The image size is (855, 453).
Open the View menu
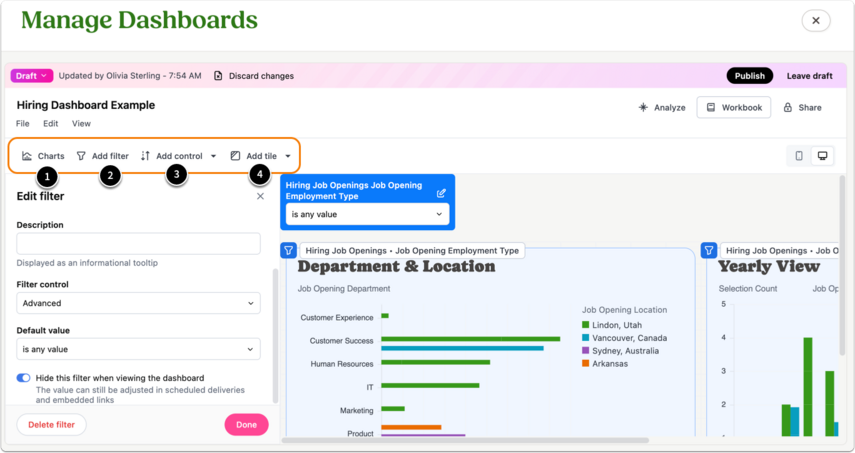pos(81,124)
